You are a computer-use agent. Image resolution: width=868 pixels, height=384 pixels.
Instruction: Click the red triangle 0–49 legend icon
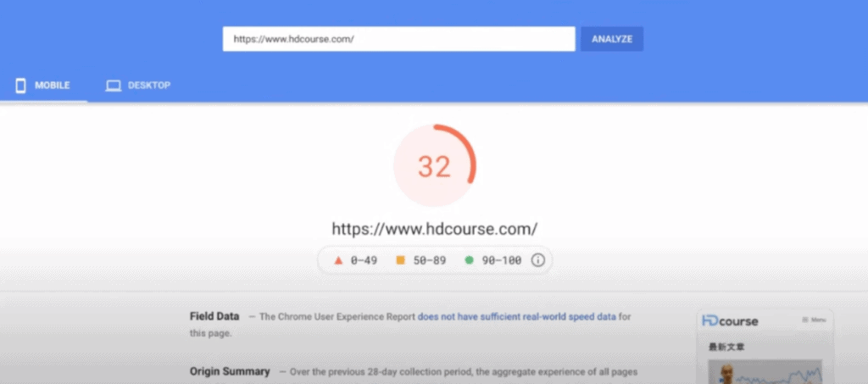coord(338,260)
